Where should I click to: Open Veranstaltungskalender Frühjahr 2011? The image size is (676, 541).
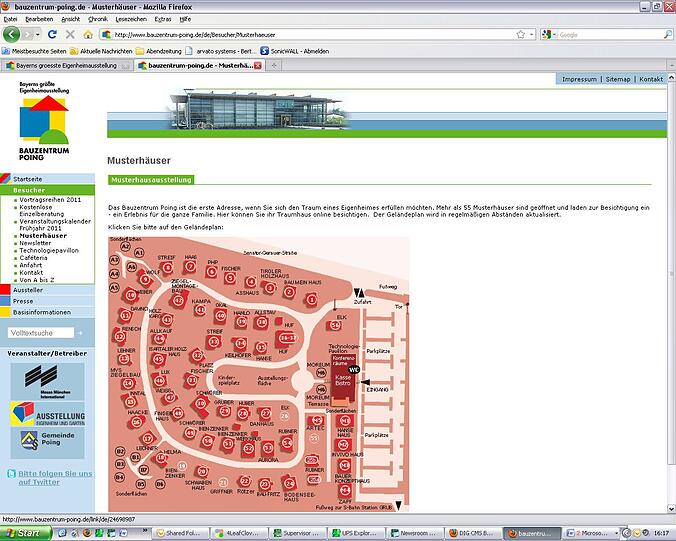pos(55,225)
